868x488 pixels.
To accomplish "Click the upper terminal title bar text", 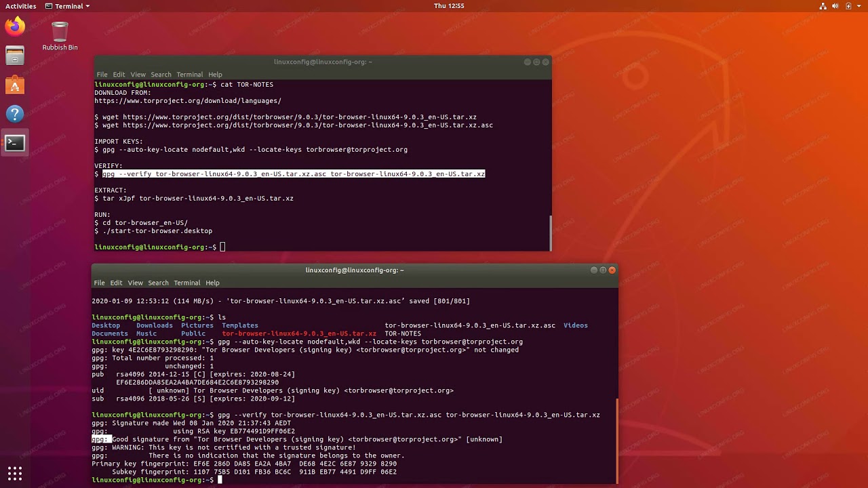I will click(323, 62).
